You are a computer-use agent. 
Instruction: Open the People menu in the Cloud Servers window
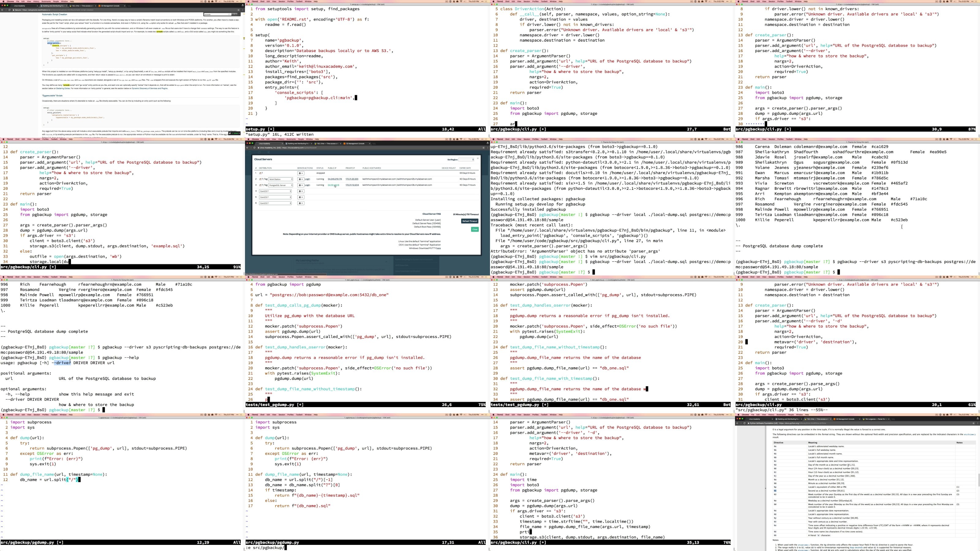tap(300, 139)
